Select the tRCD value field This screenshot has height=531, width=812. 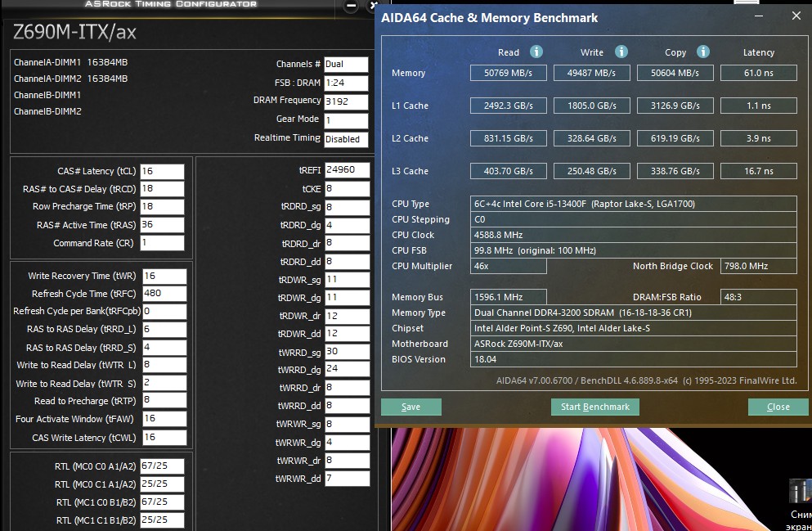point(162,188)
